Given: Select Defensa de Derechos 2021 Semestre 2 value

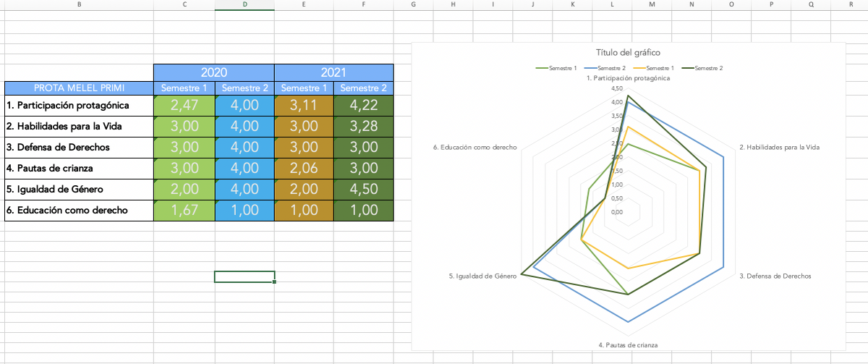Looking at the screenshot, I should 364,148.
